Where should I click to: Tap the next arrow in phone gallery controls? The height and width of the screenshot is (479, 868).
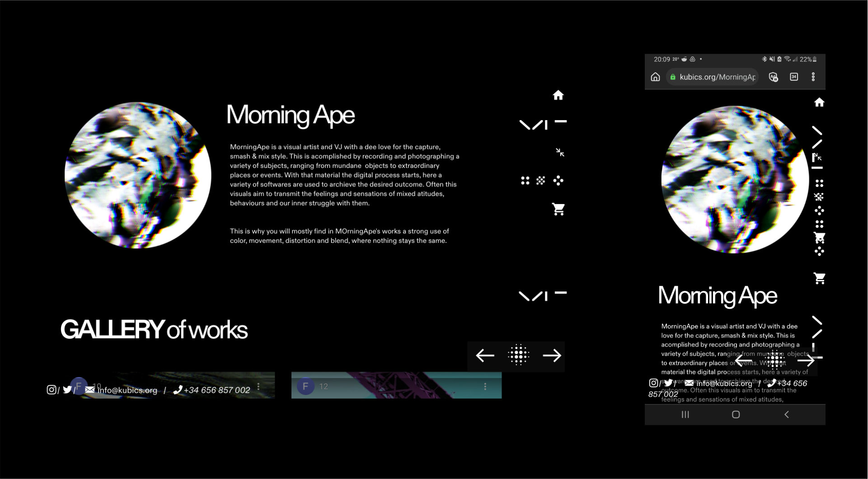coord(806,360)
